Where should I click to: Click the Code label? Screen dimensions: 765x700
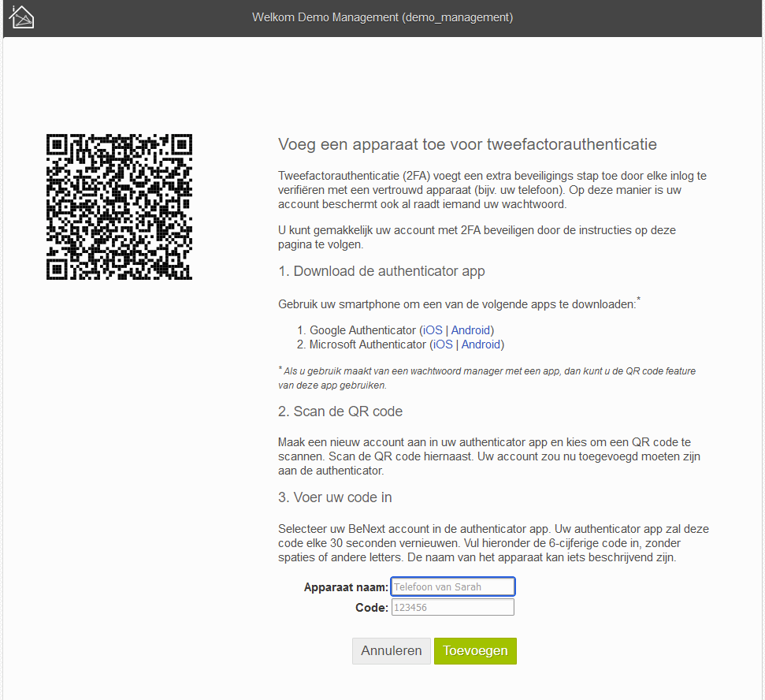click(x=371, y=607)
